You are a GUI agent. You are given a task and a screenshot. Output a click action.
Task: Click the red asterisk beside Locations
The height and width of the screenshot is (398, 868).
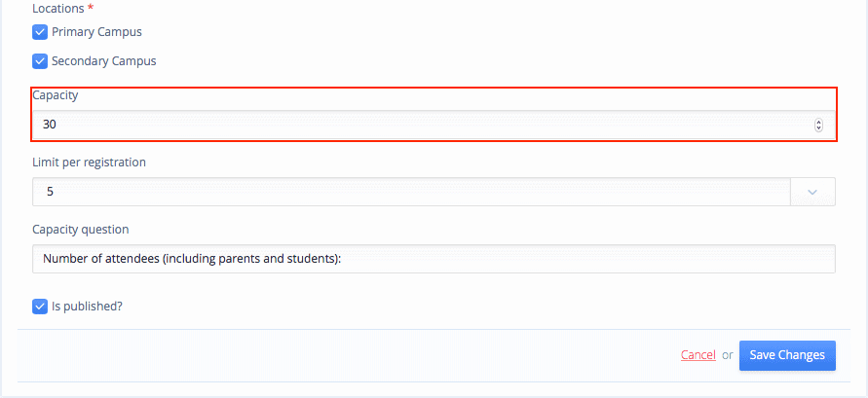91,7
